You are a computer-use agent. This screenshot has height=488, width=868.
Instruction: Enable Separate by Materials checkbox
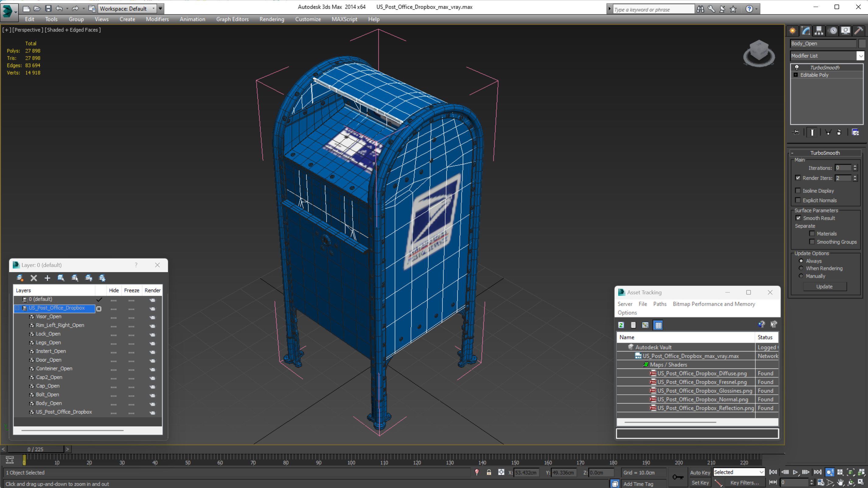point(812,234)
